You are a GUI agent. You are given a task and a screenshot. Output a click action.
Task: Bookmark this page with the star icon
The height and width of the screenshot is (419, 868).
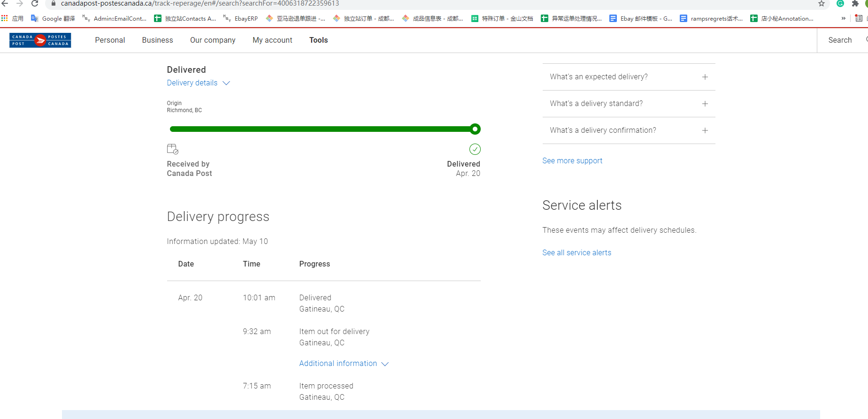click(822, 4)
